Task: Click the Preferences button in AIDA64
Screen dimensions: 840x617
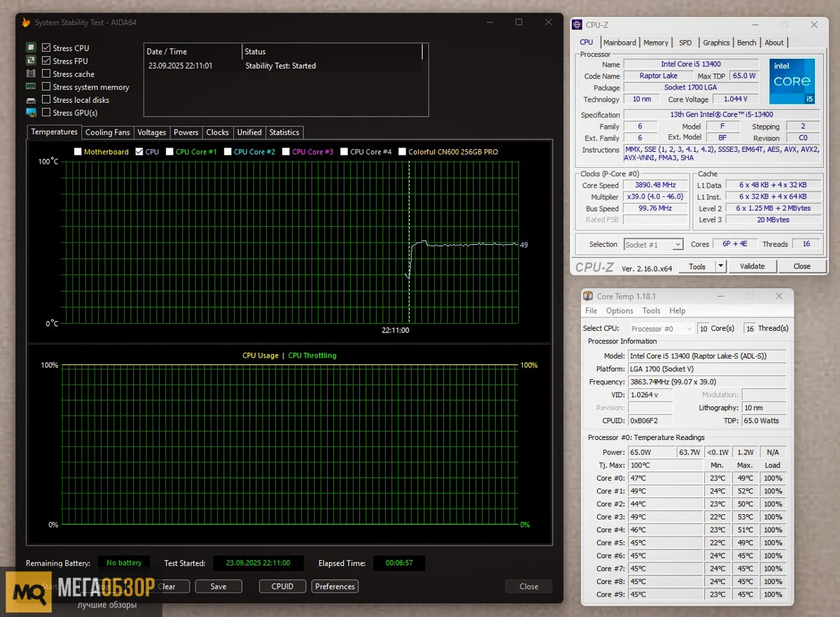Action: 335,586
